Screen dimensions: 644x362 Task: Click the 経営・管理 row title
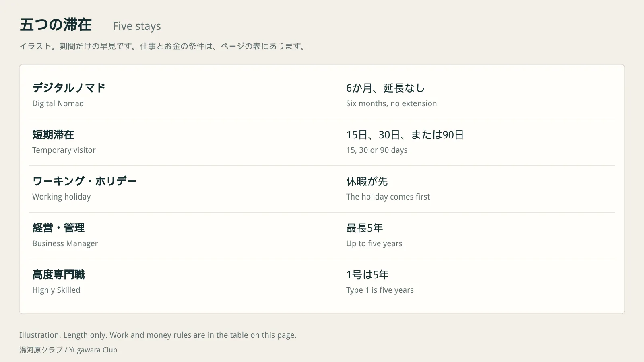(x=58, y=228)
